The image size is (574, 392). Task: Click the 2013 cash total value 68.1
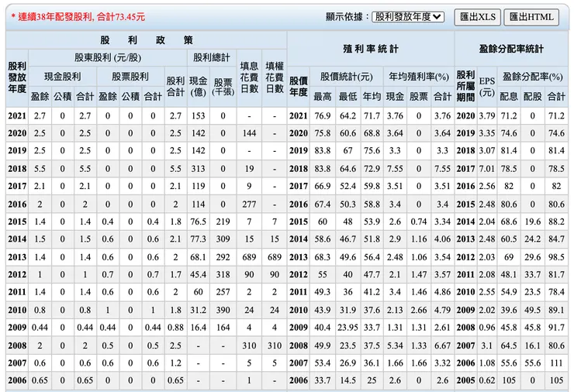click(x=198, y=257)
